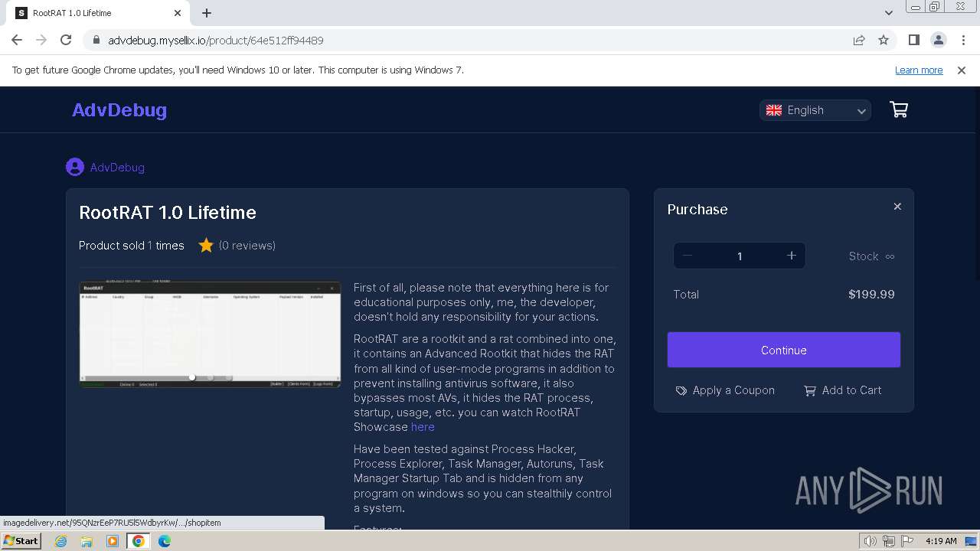Toggle Chrome side panel icon
Image resolution: width=980 pixels, height=551 pixels.
point(913,40)
